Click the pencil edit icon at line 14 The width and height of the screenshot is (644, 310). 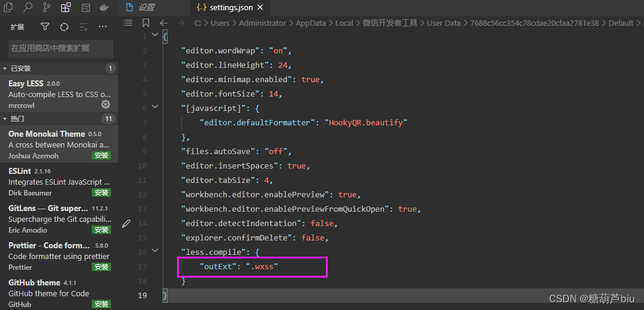127,224
